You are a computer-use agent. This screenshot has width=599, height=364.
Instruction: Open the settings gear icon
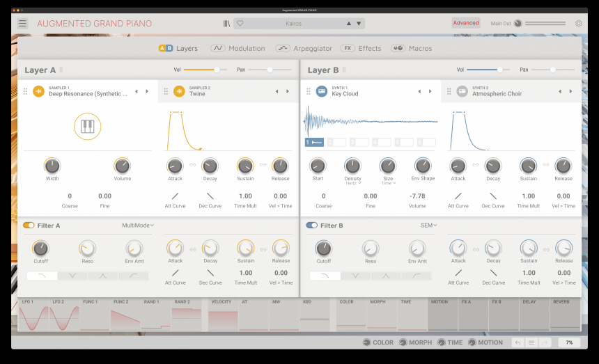(x=579, y=23)
